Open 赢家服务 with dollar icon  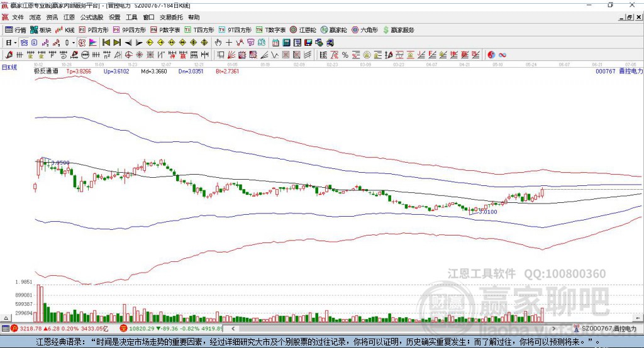[398, 30]
